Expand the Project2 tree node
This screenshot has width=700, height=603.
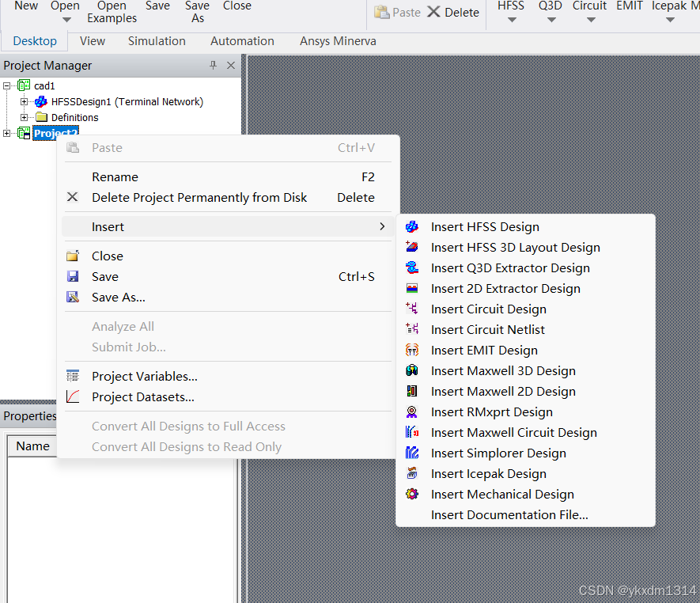6,133
